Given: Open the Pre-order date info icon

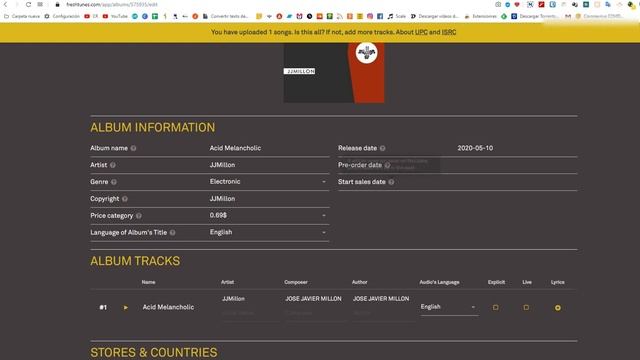Looking at the screenshot, I should (x=387, y=165).
